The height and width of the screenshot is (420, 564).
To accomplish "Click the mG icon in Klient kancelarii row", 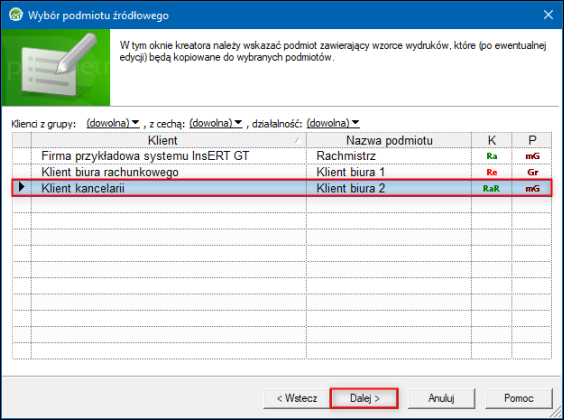I will pyautogui.click(x=532, y=188).
